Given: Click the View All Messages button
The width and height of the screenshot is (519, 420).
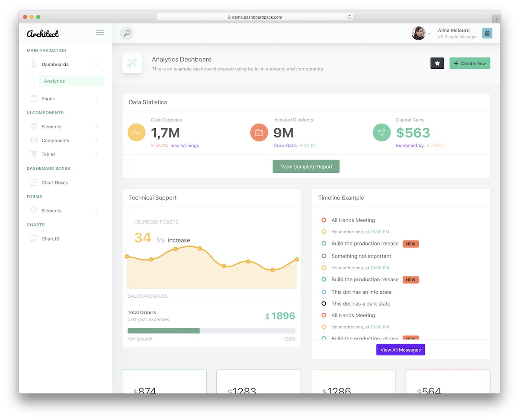Looking at the screenshot, I should [400, 350].
